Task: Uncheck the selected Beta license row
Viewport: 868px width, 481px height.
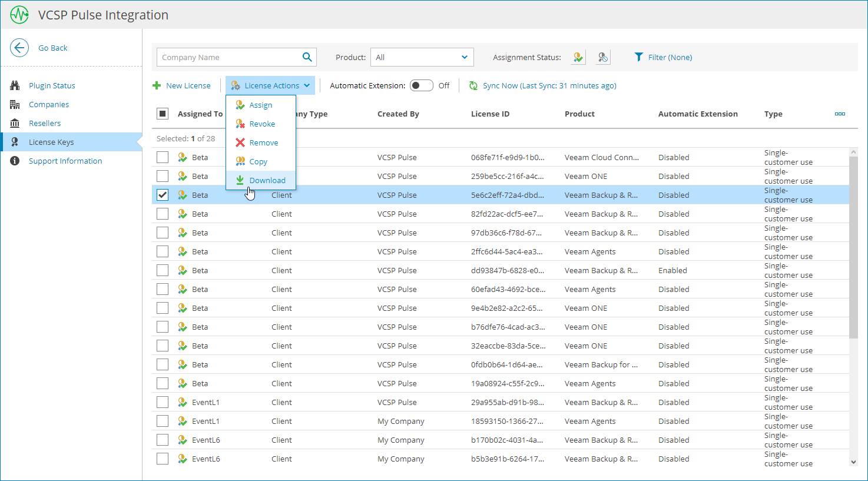Action: [163, 195]
